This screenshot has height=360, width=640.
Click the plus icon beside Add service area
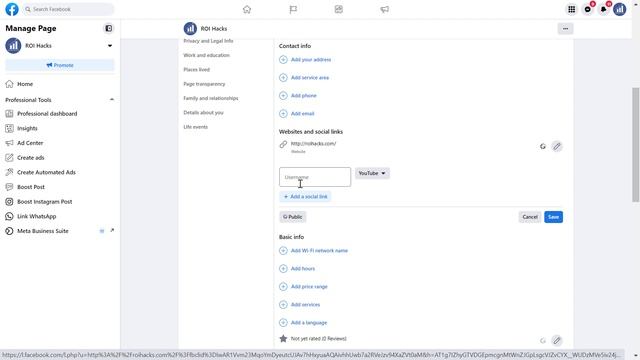(283, 78)
